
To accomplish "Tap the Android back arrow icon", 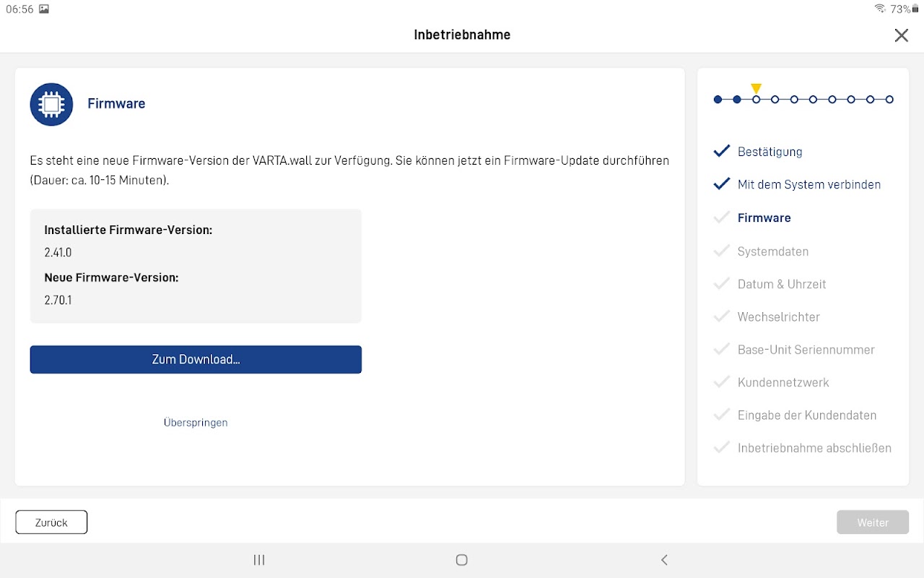I will [x=664, y=560].
